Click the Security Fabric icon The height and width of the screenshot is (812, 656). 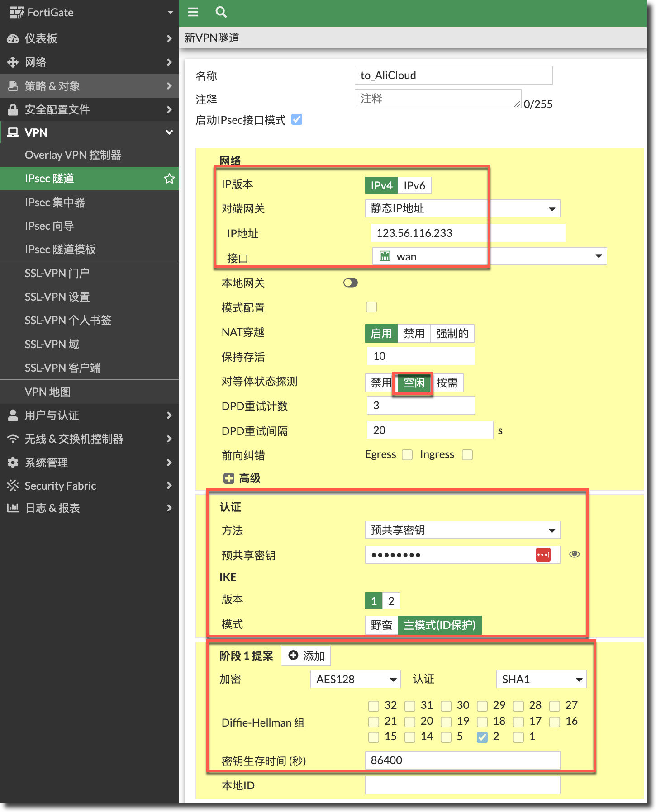(13, 486)
